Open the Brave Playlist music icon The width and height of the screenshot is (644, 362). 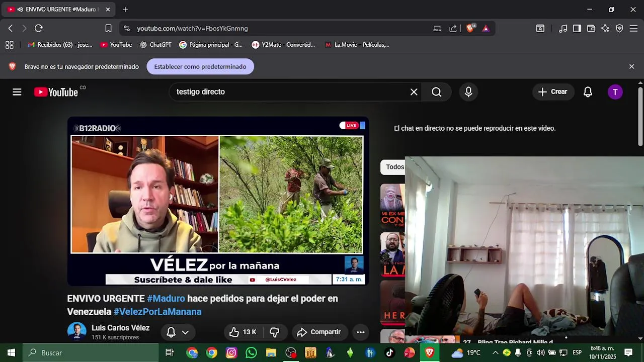(563, 28)
